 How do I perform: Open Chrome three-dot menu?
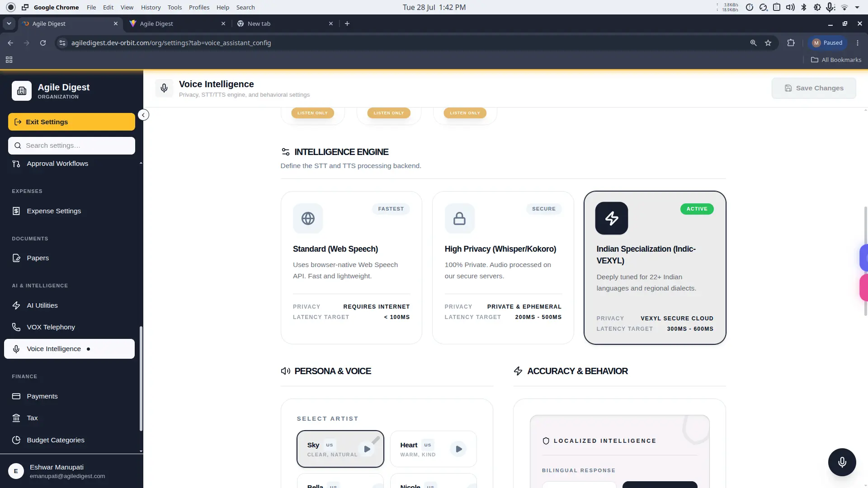tap(858, 43)
